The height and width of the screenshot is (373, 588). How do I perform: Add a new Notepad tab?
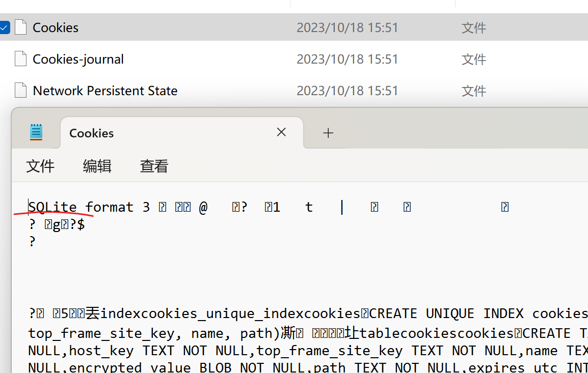[328, 133]
